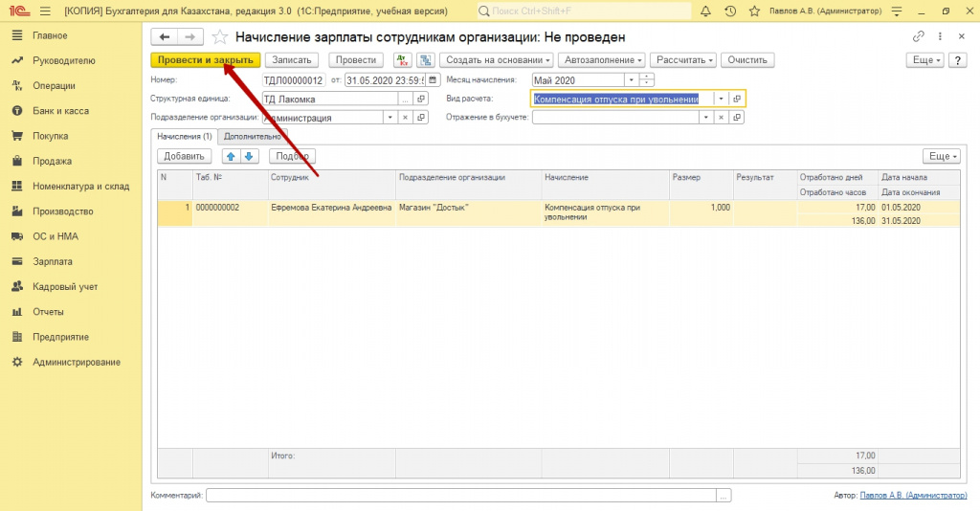The image size is (980, 511).
Task: Open Отражение в бухучете record icon
Action: tap(737, 118)
